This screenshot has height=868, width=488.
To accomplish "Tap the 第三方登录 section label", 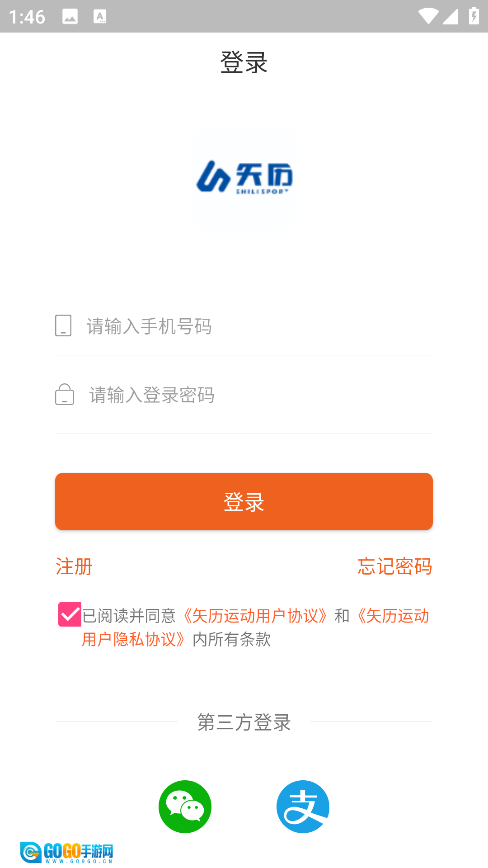I will 244,722.
